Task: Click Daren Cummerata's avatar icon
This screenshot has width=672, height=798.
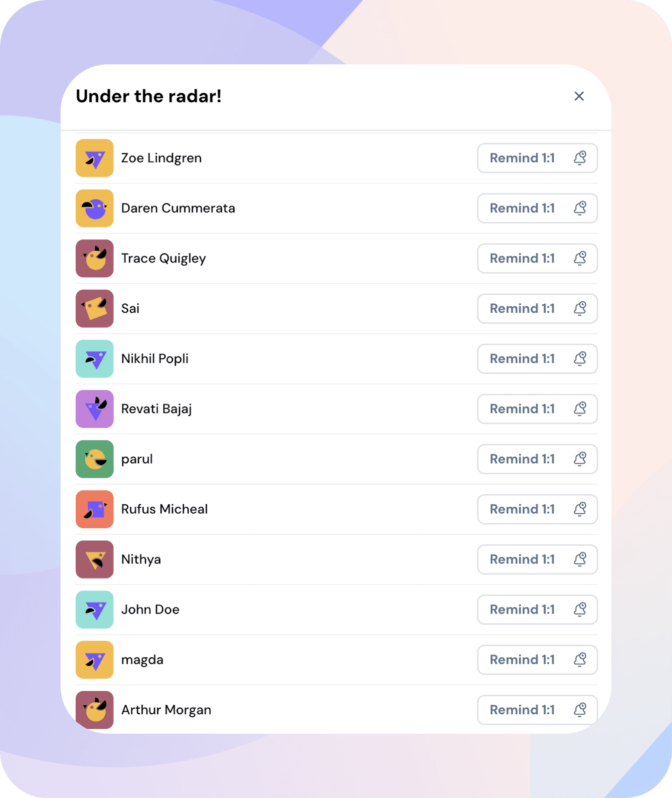Action: 95,208
